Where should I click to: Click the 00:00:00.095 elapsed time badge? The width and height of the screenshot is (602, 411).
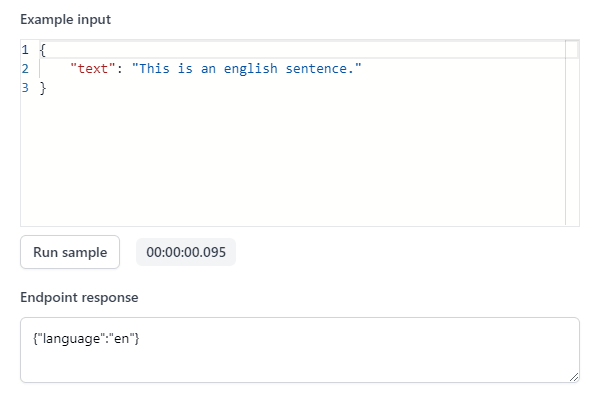click(x=186, y=252)
